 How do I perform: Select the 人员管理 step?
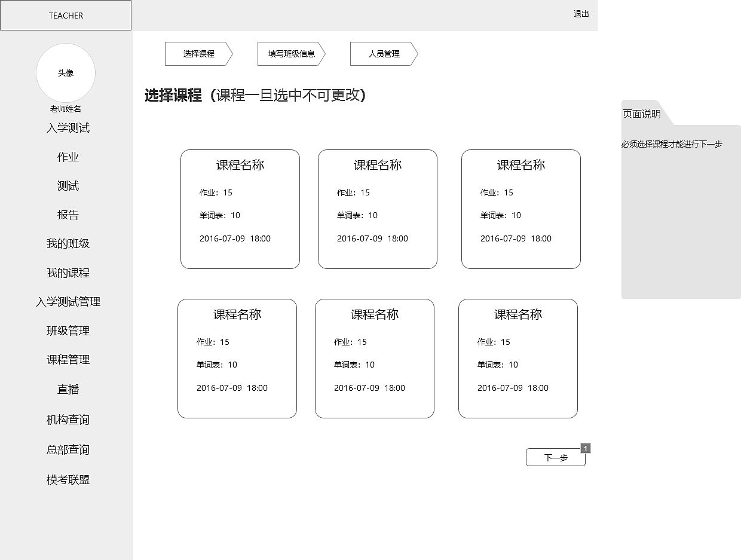[x=381, y=54]
